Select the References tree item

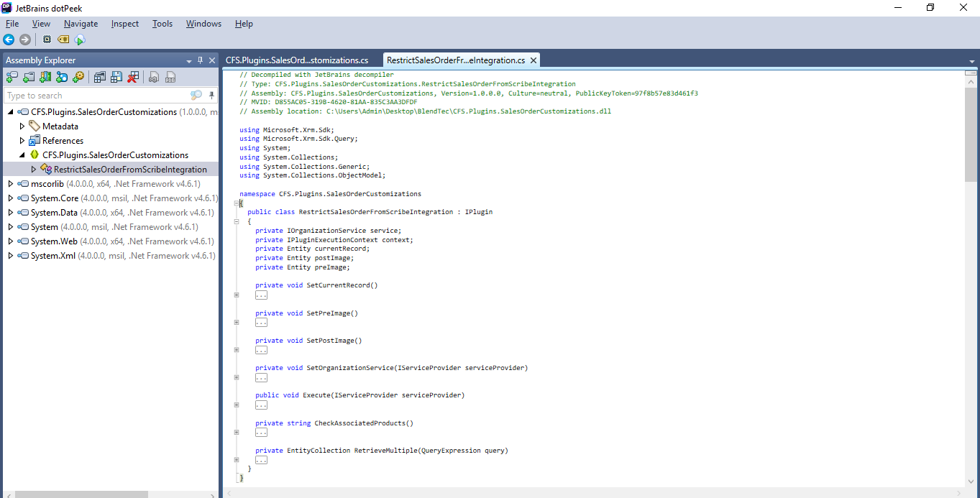click(x=63, y=141)
